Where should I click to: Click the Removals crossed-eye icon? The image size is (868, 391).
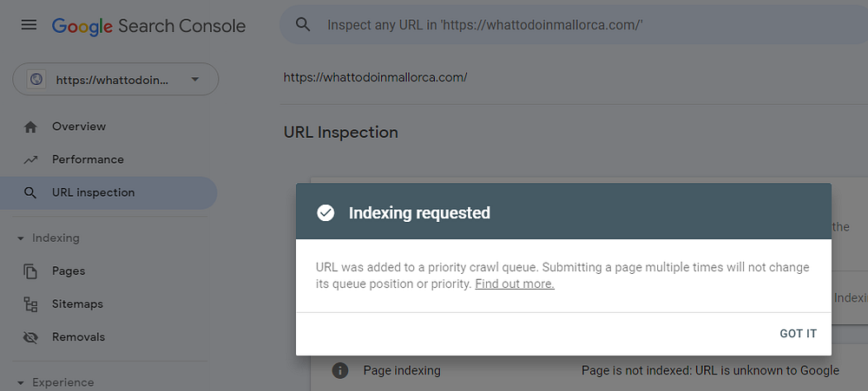31,337
